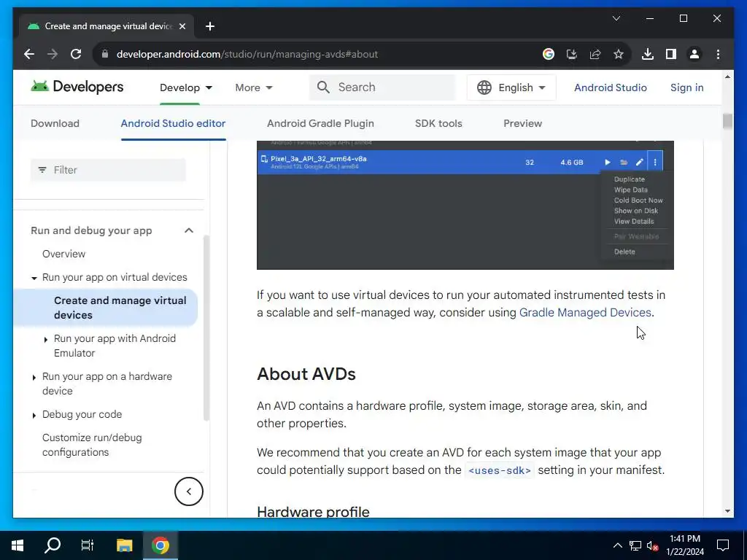
Task: Open the Overview sidebar item
Action: (x=64, y=254)
